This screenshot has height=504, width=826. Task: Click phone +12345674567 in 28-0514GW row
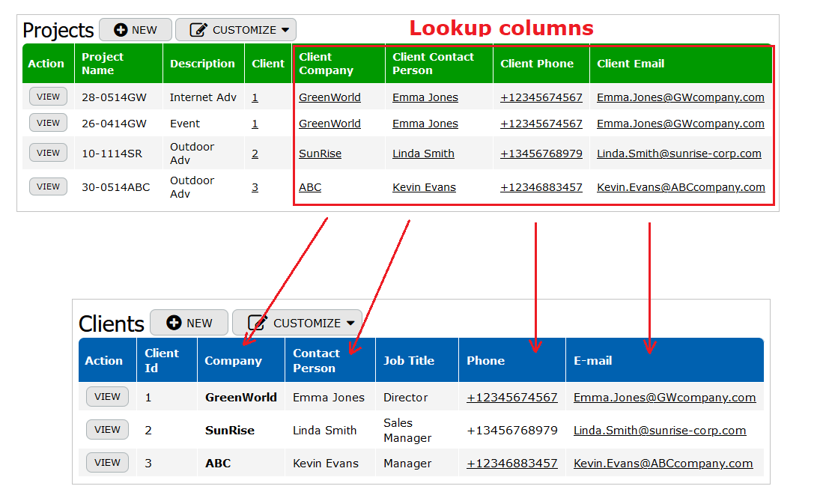click(541, 97)
